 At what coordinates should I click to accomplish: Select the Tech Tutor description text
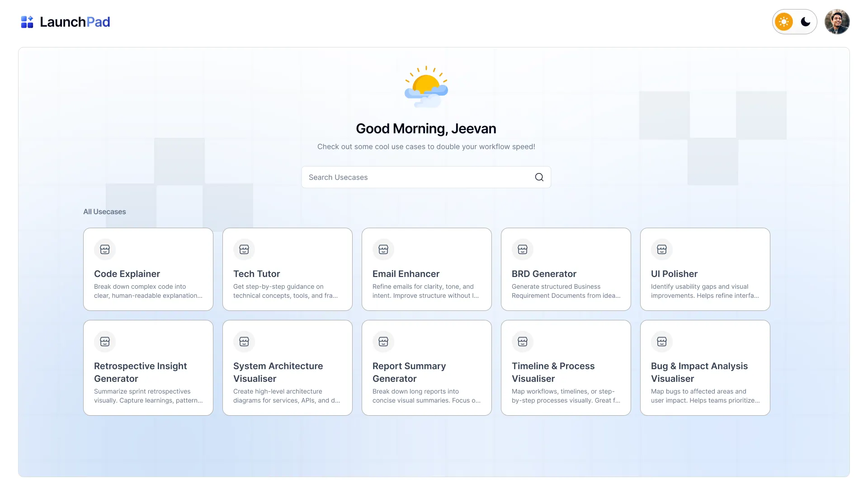285,291
